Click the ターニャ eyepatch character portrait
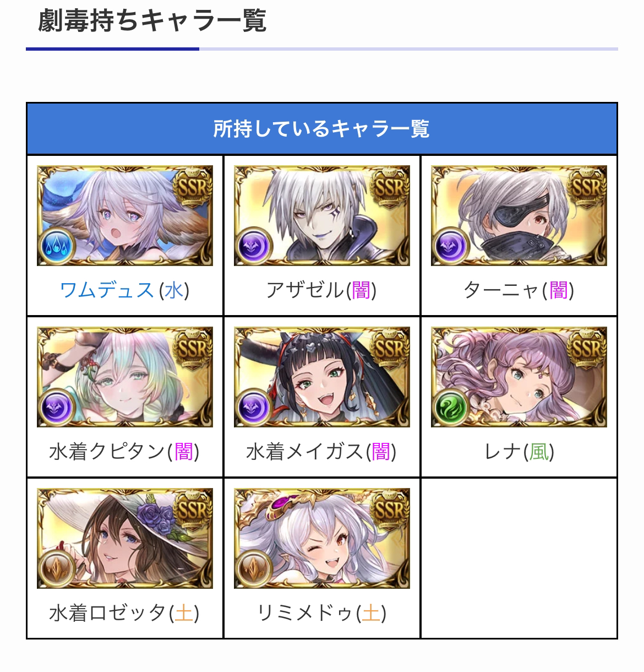The height and width of the screenshot is (672, 644). (x=519, y=215)
